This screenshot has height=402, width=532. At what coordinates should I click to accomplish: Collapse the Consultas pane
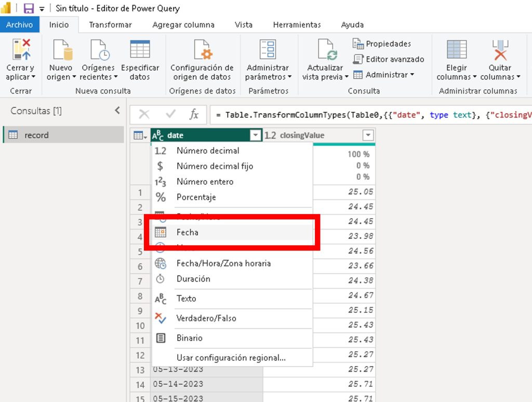click(x=117, y=110)
